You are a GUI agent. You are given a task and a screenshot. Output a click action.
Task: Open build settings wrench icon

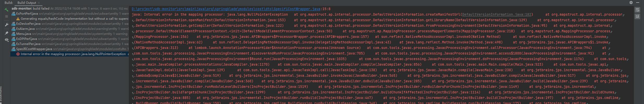(x=6, y=25)
